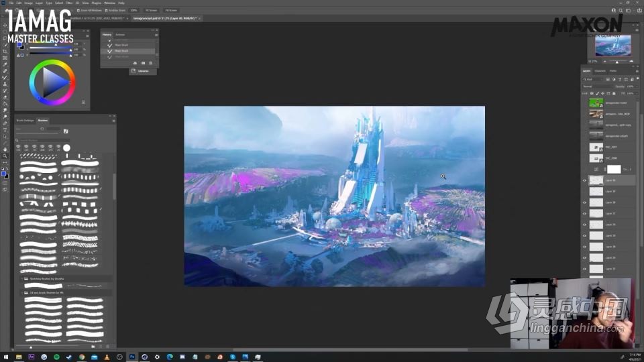
Task: Hide Layer 29 with eye icon
Action: pos(584,257)
